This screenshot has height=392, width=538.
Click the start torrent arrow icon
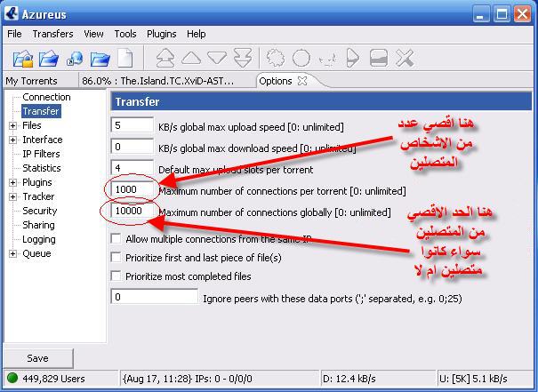[353, 58]
